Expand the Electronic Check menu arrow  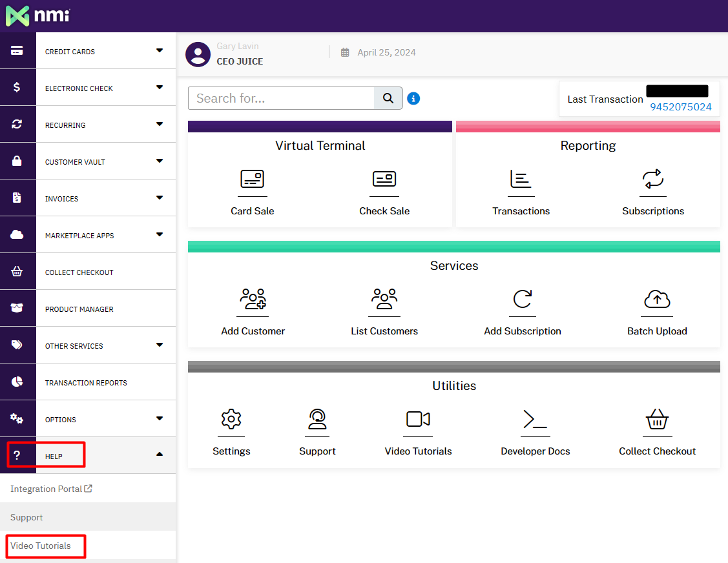pyautogui.click(x=160, y=87)
